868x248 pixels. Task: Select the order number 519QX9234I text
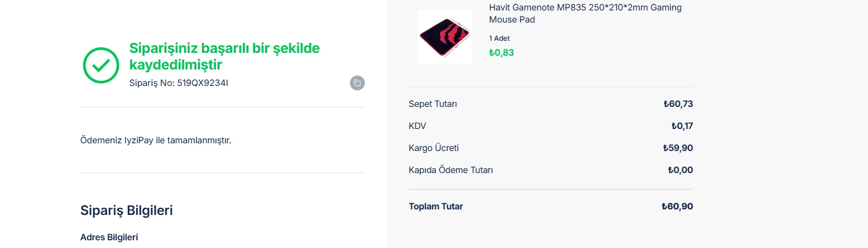click(x=202, y=83)
